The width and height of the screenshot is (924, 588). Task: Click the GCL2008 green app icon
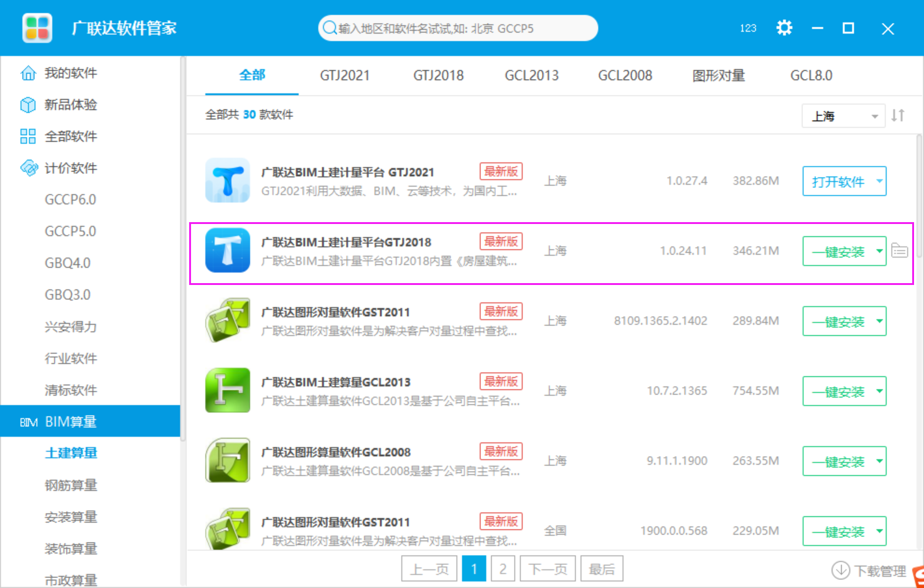click(228, 460)
